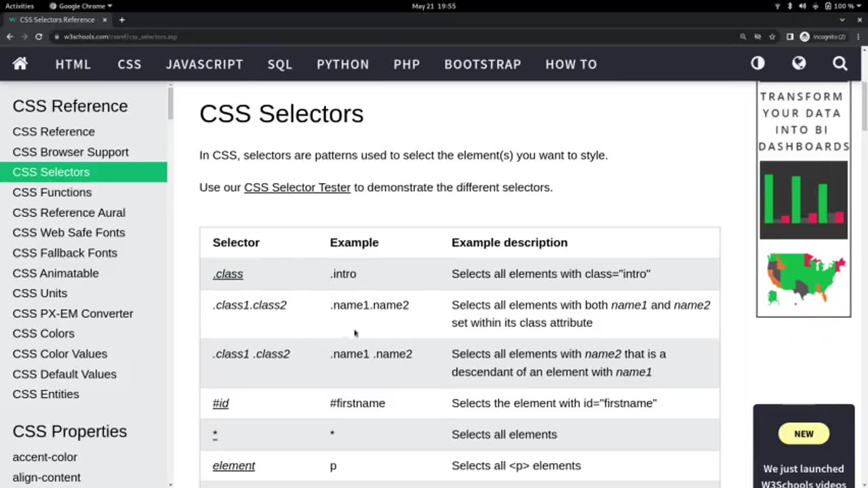Open the JAVASCRIPT menu item
The width and height of the screenshot is (868, 488).
click(x=204, y=64)
